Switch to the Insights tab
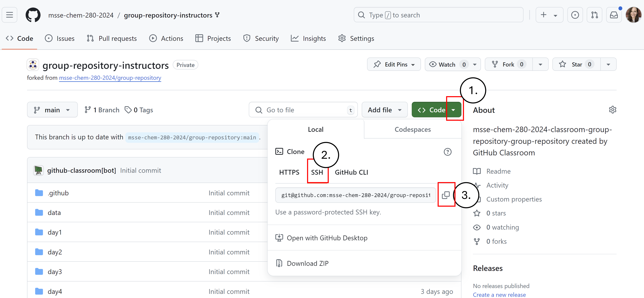644x298 pixels. [309, 38]
